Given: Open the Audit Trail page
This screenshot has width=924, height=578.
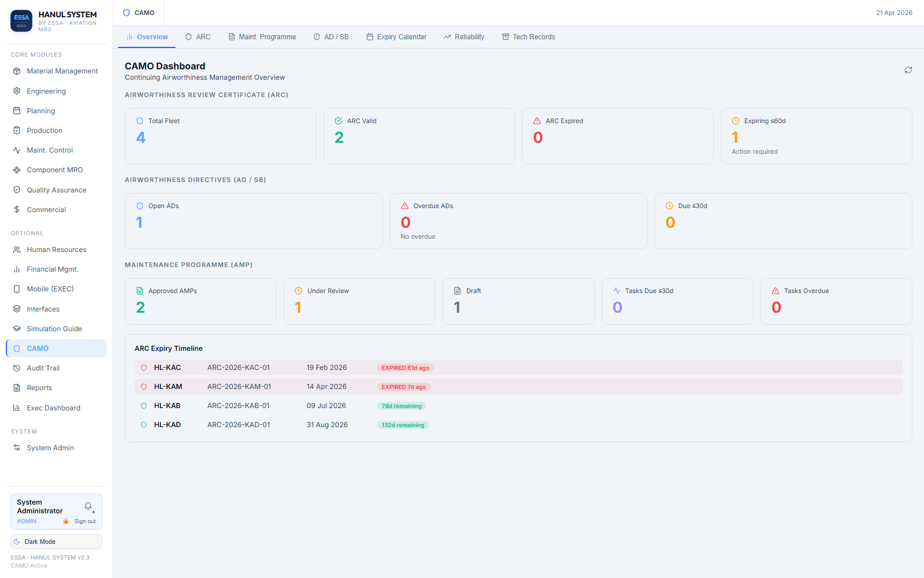Looking at the screenshot, I should click(43, 368).
